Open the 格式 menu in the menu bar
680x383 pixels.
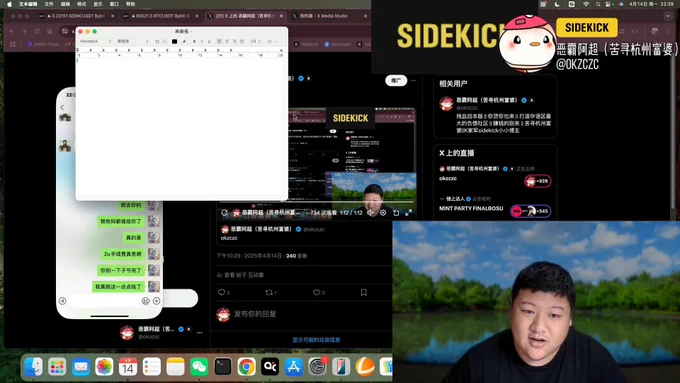(81, 4)
